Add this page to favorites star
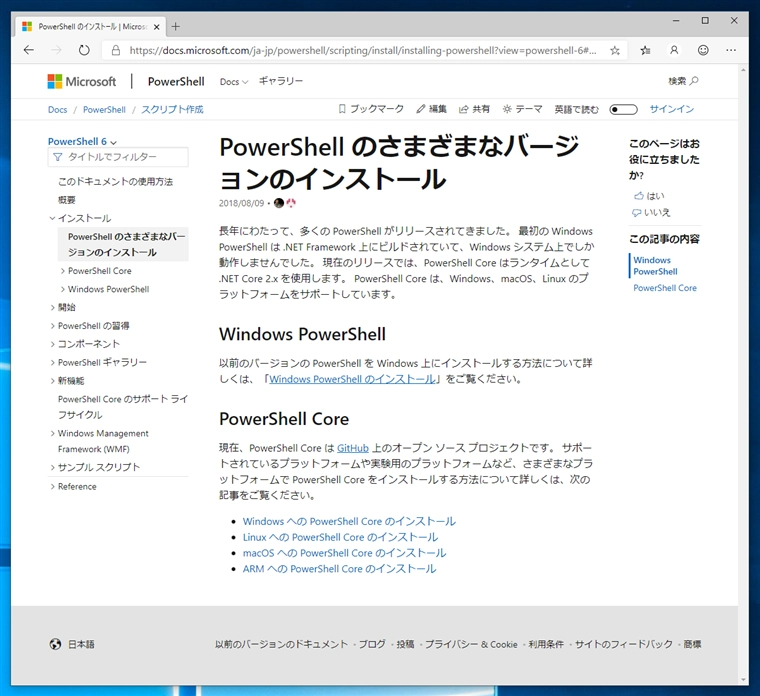 click(615, 50)
